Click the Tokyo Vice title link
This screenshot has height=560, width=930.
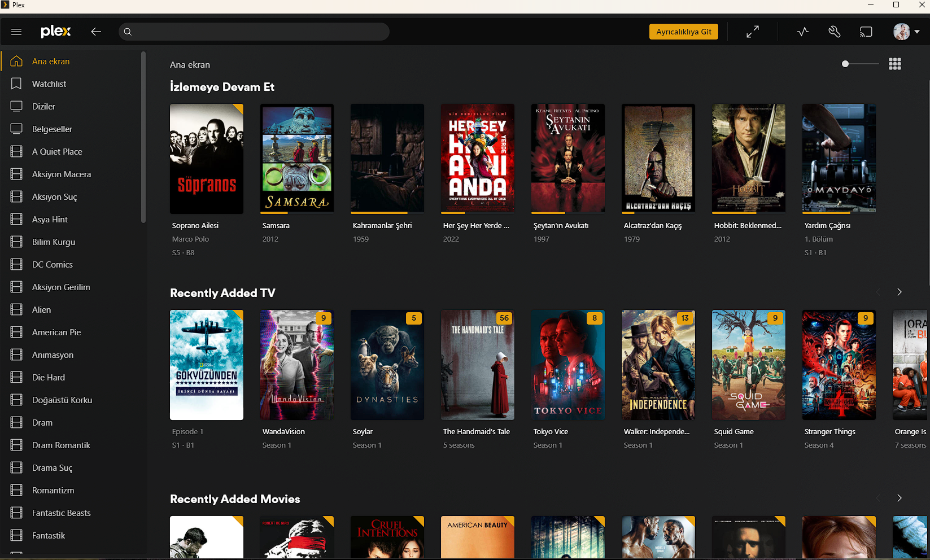coord(551,431)
